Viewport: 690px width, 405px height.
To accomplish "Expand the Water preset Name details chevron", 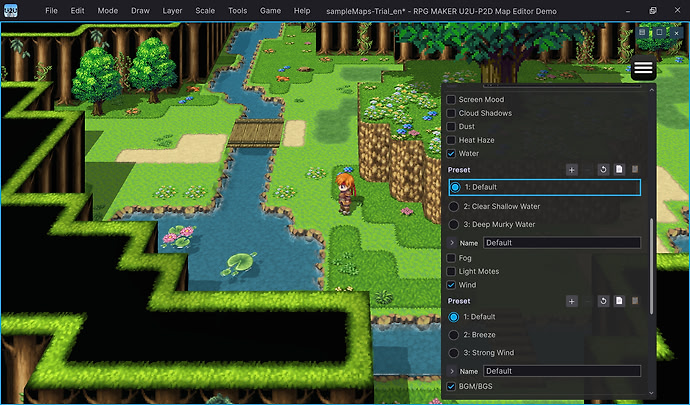I will pyautogui.click(x=452, y=243).
